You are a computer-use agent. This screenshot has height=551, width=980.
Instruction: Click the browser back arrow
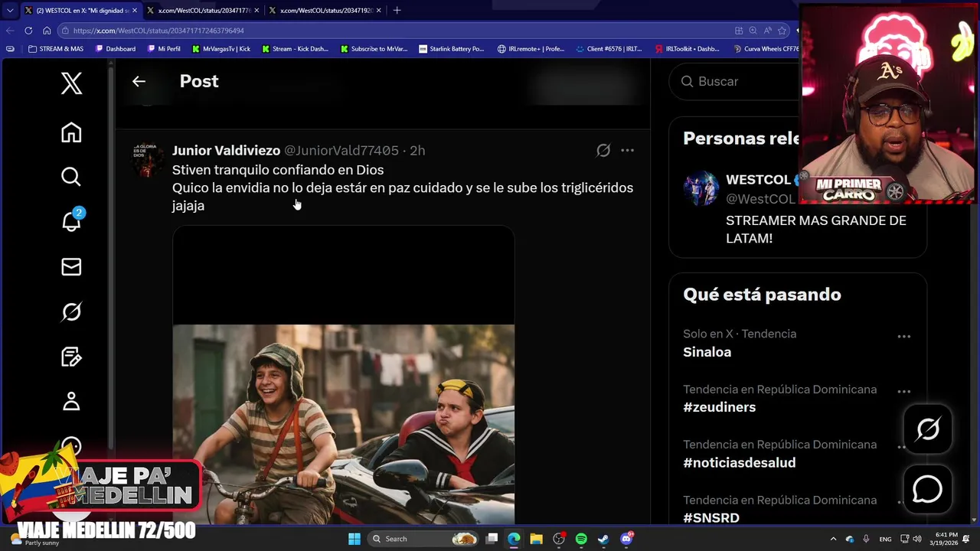pos(10,31)
